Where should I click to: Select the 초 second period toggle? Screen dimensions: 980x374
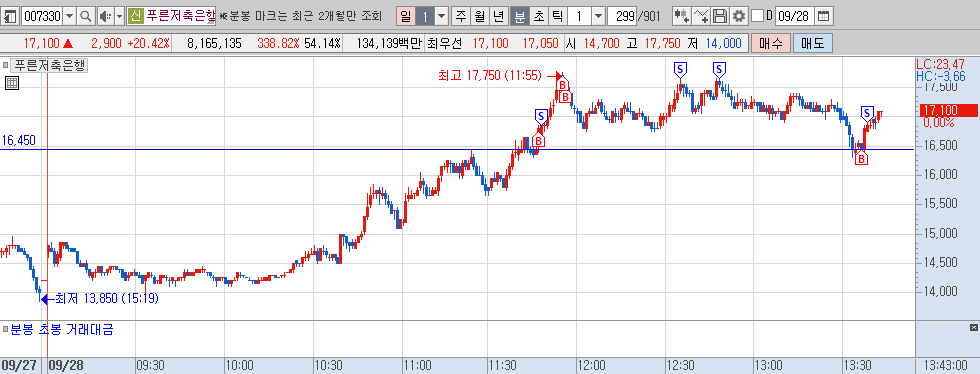click(538, 16)
